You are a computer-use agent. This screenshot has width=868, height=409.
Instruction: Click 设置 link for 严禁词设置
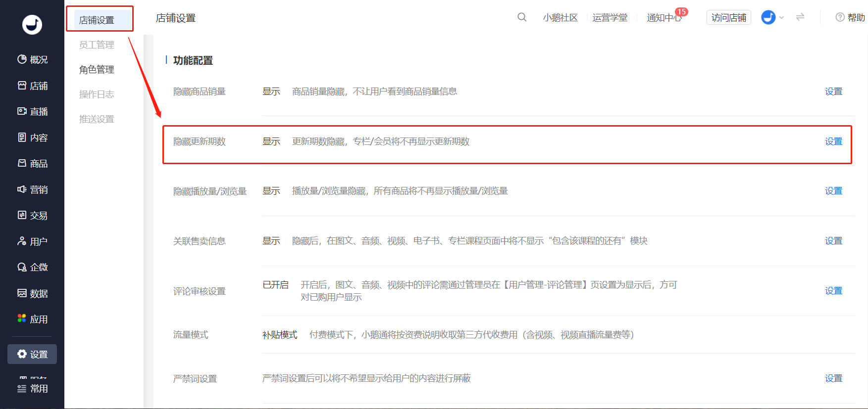click(x=833, y=378)
